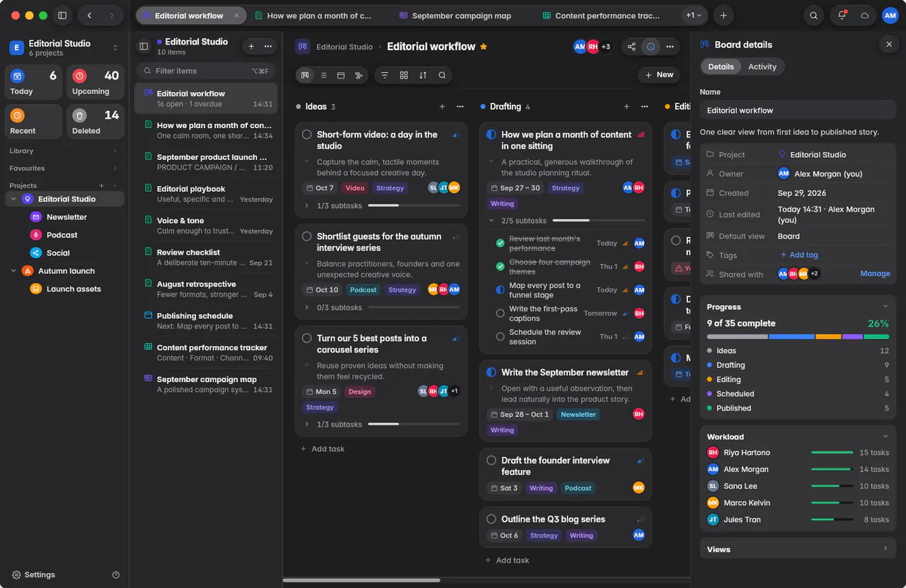Check 'Write the first-pass captions' subtask
Viewport: 906px width, 588px height.
click(x=500, y=313)
